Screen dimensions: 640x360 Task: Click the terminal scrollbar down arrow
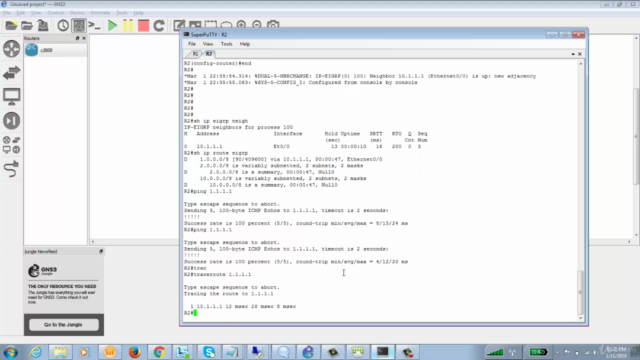[x=580, y=318]
